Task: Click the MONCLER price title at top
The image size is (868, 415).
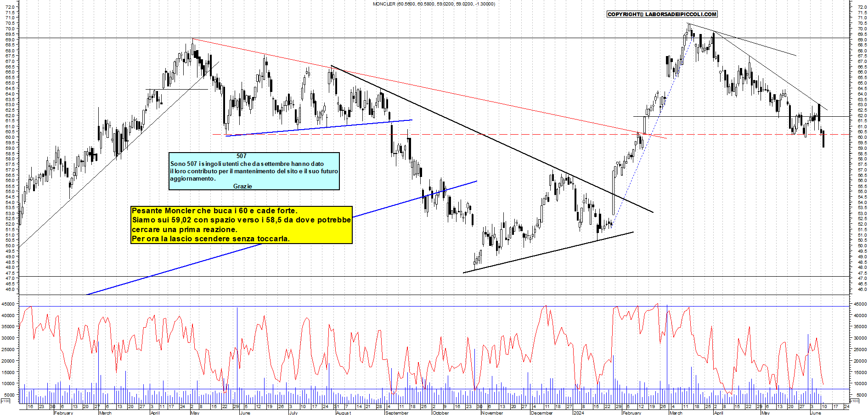Action: pyautogui.click(x=434, y=4)
